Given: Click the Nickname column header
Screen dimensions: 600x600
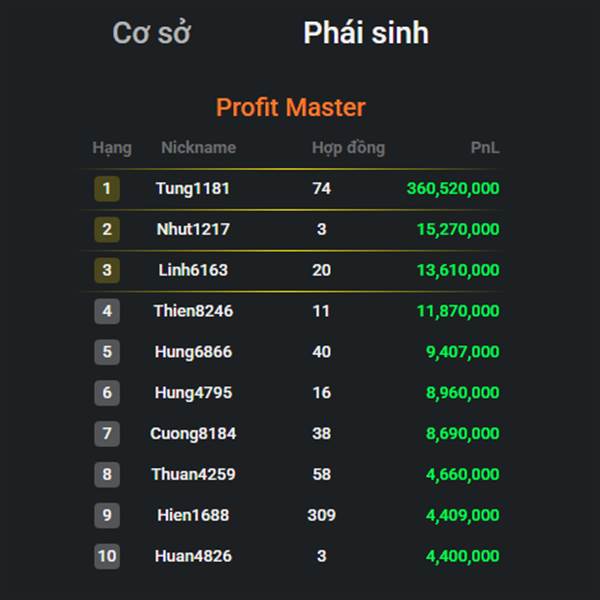Looking at the screenshot, I should click(x=198, y=148).
